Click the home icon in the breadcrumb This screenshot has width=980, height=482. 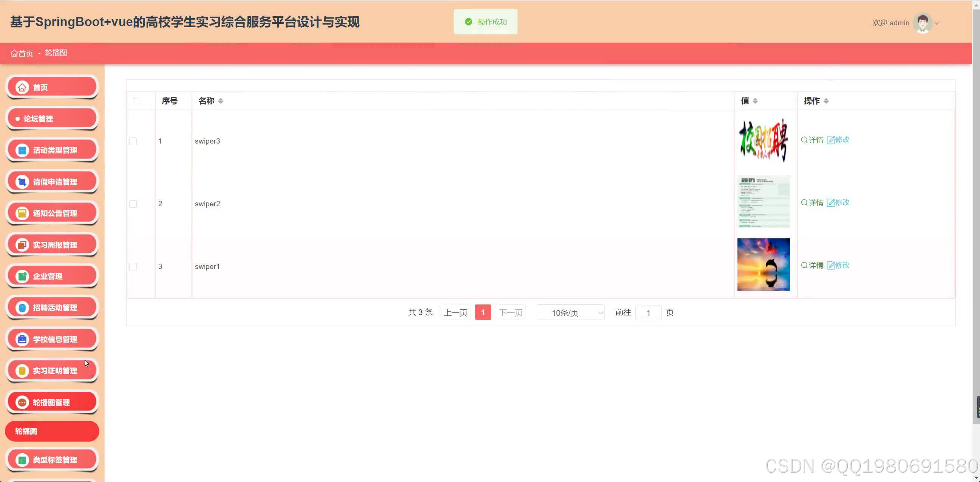pyautogui.click(x=14, y=53)
